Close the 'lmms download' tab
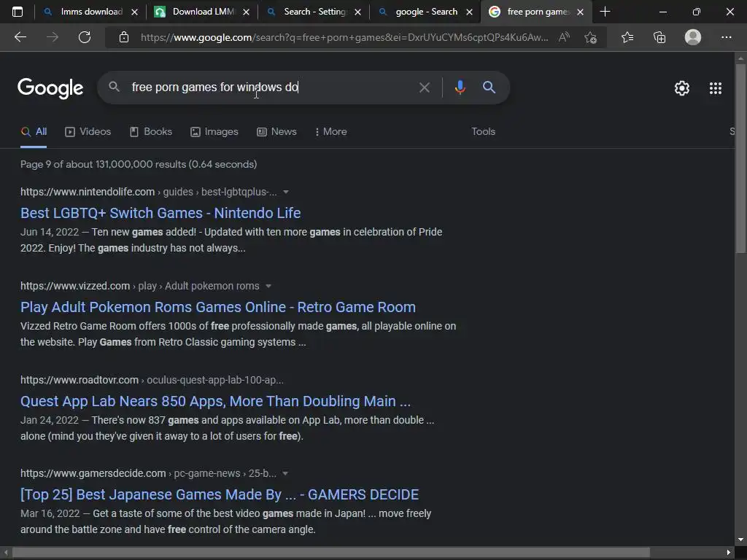This screenshot has width=747, height=560. click(134, 12)
